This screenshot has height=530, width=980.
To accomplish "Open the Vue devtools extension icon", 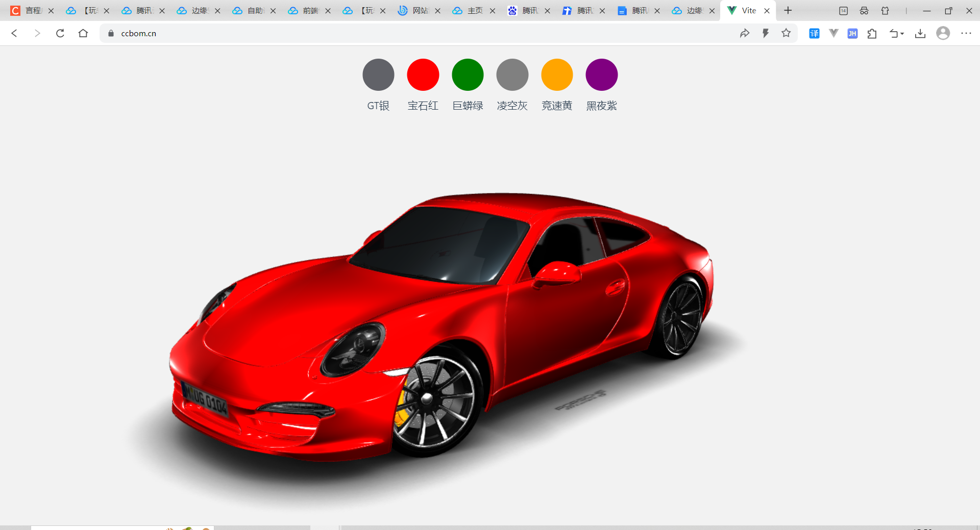I will point(834,33).
